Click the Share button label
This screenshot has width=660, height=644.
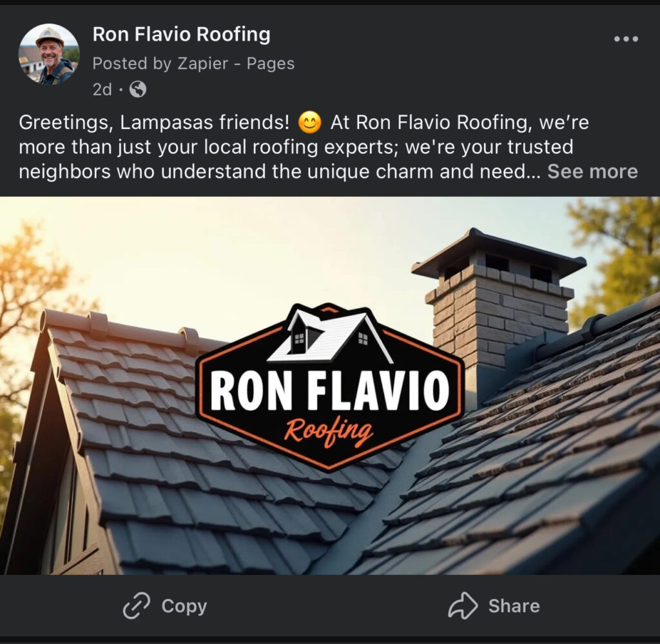[x=514, y=606]
